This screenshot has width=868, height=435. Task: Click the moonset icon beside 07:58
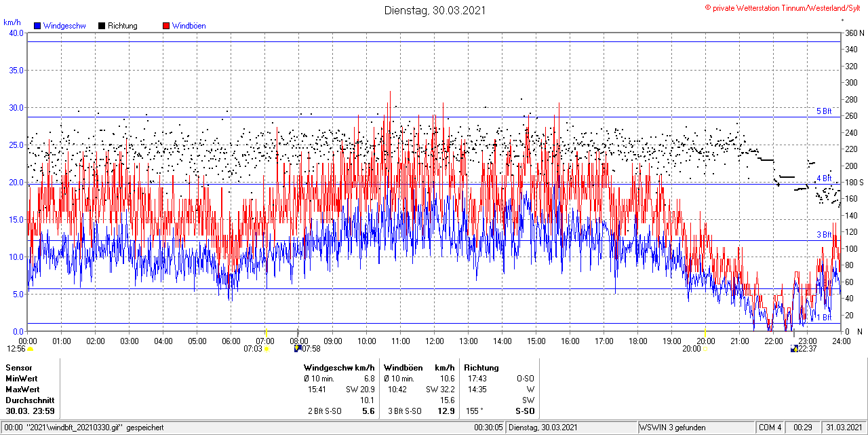click(298, 349)
